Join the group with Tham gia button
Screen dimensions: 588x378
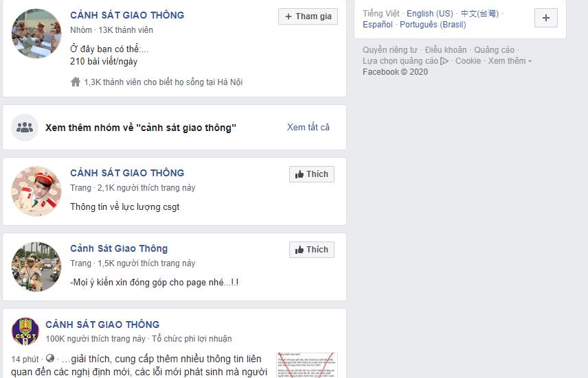(308, 16)
